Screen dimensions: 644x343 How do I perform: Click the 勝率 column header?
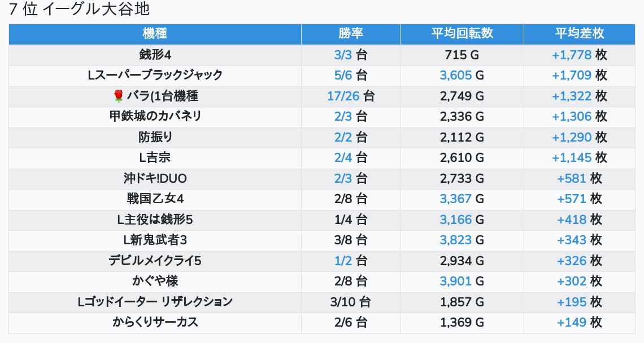[351, 34]
